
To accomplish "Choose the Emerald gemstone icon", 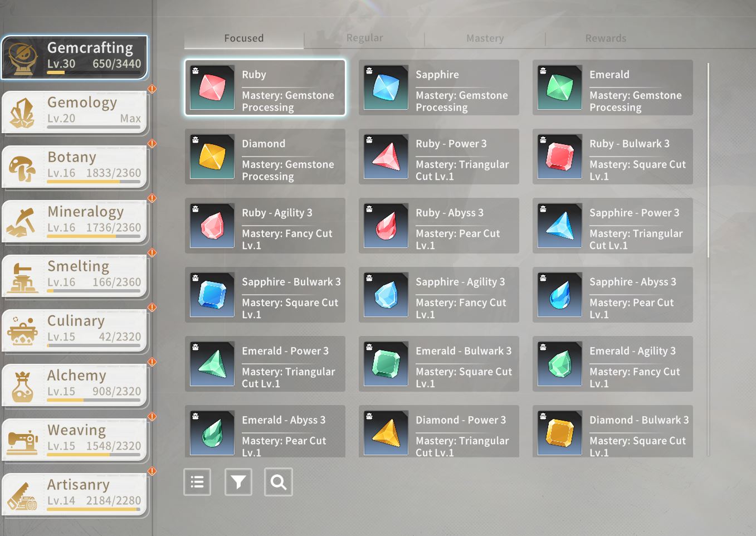I will click(x=559, y=87).
